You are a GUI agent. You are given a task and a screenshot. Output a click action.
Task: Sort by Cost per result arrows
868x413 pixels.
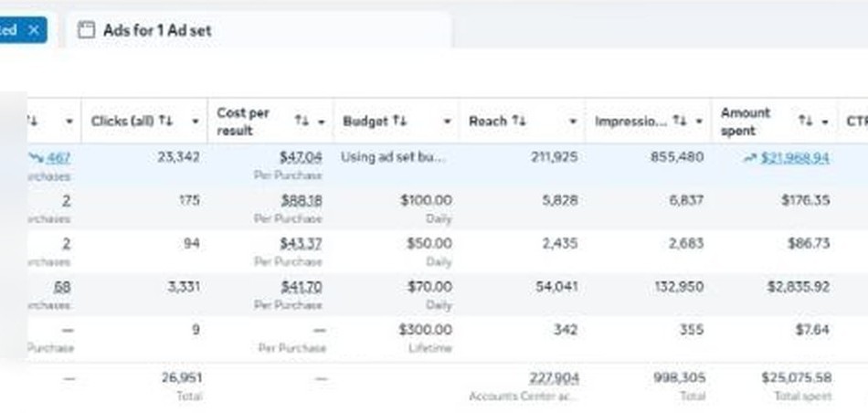(x=302, y=121)
